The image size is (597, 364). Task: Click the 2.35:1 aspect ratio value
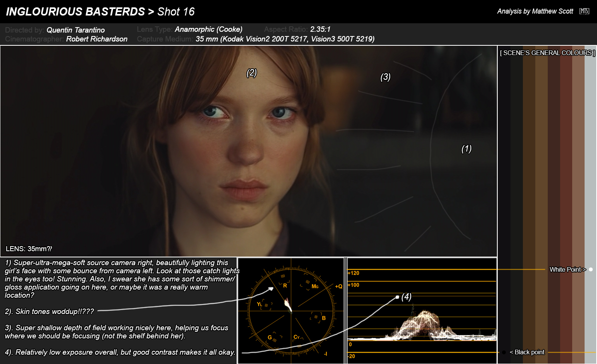(x=320, y=29)
